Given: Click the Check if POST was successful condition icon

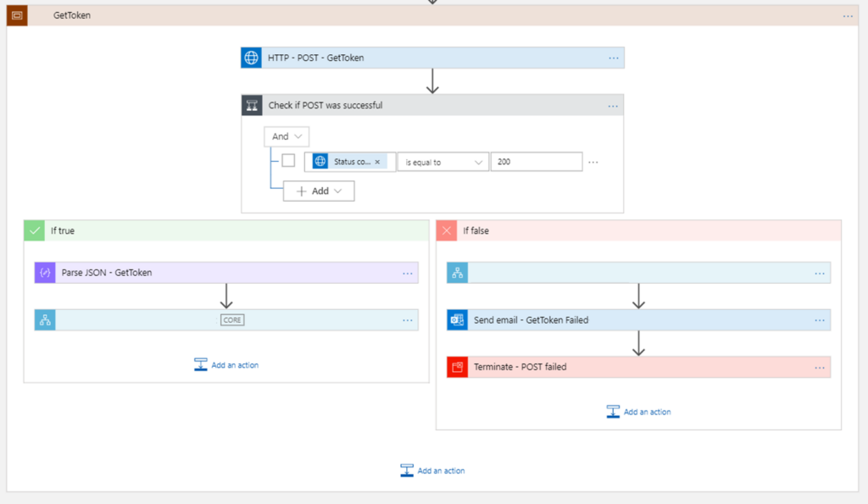Looking at the screenshot, I should click(x=252, y=105).
